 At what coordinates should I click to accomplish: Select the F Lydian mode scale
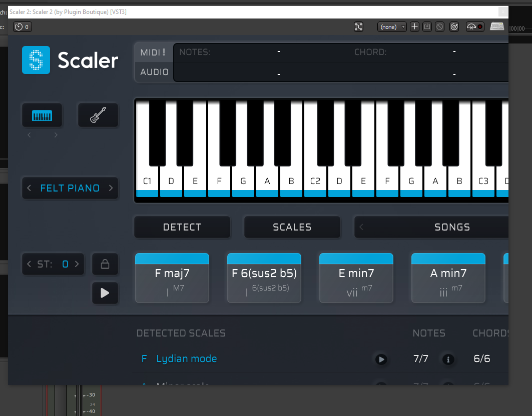tap(186, 359)
